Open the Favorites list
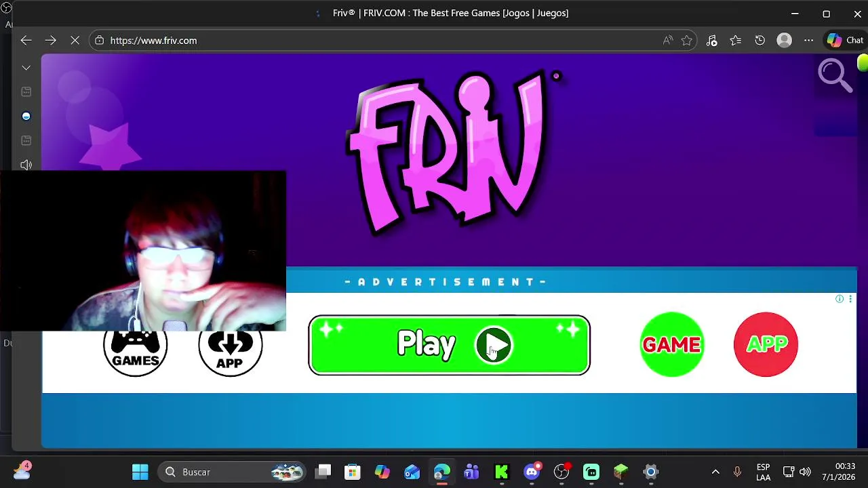The width and height of the screenshot is (868, 488). [736, 41]
